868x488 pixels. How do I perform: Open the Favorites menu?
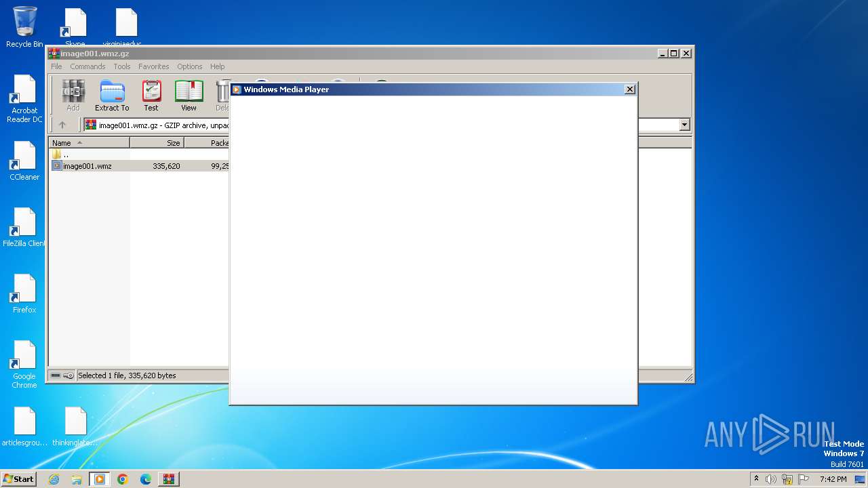coord(154,66)
